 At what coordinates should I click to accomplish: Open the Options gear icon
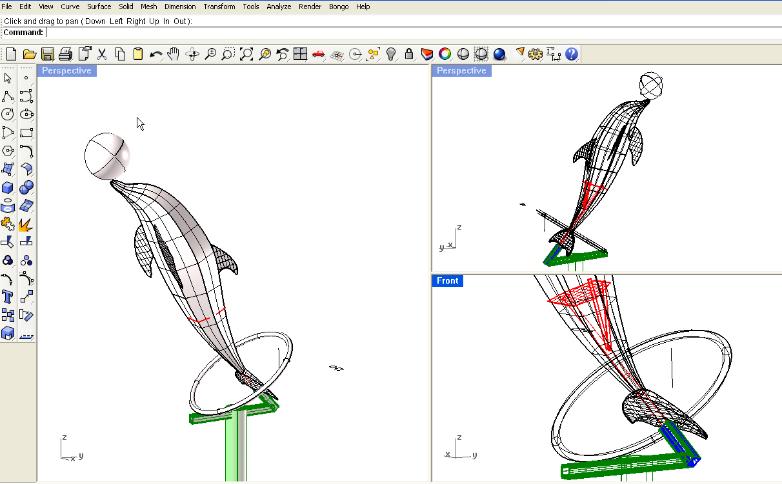tap(535, 54)
